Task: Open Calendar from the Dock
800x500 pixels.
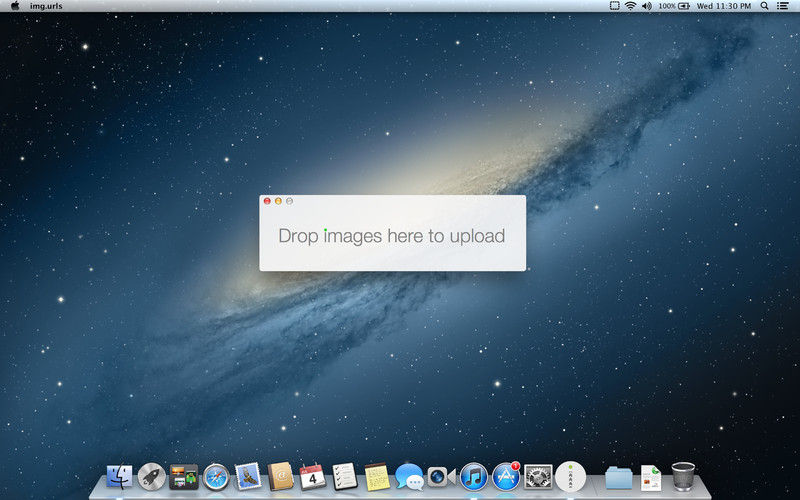Action: (x=313, y=477)
